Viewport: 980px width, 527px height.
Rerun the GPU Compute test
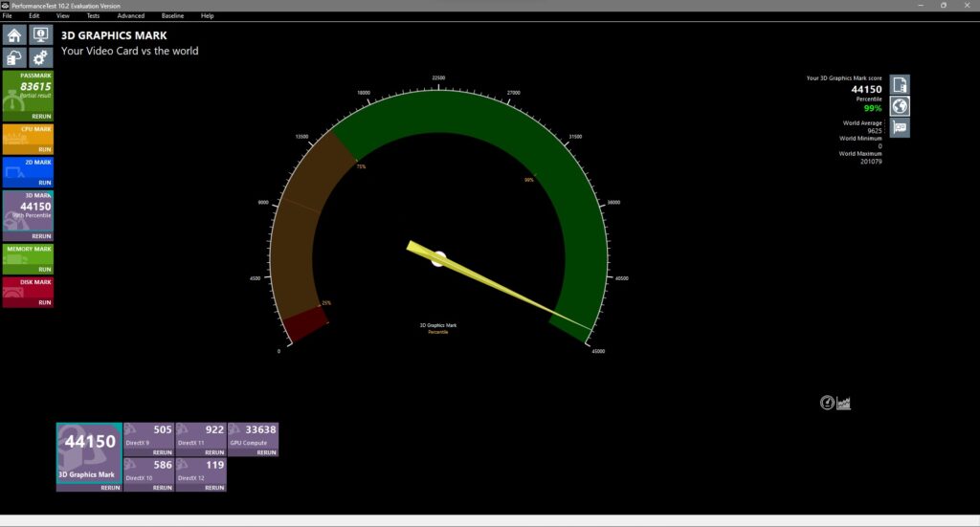pos(266,452)
